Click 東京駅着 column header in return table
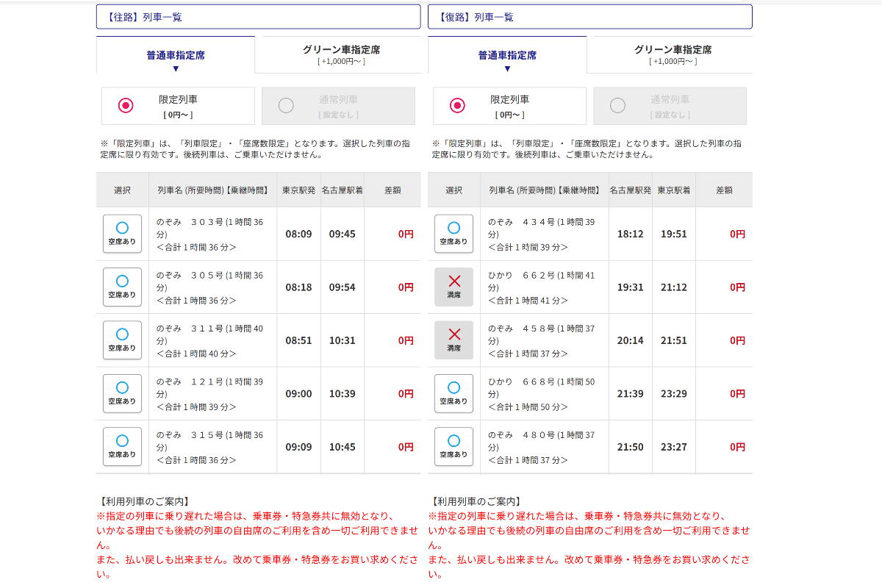Image resolution: width=882 pixels, height=588 pixels. coord(674,190)
